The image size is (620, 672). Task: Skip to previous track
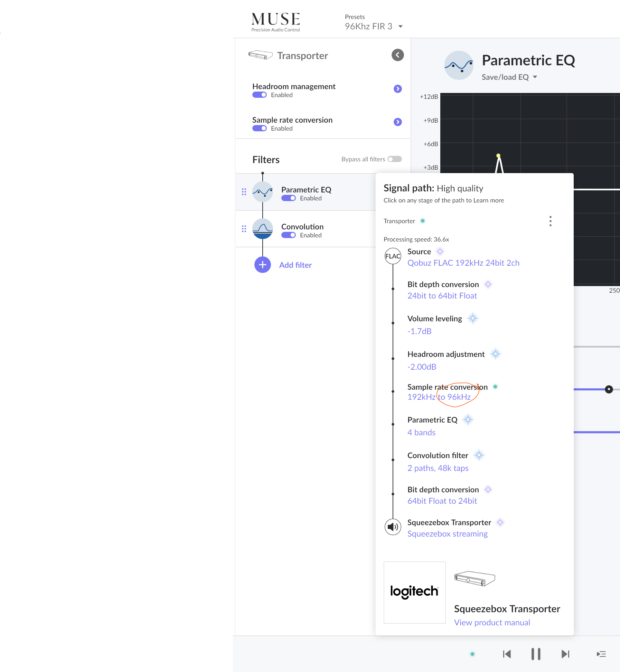point(507,654)
